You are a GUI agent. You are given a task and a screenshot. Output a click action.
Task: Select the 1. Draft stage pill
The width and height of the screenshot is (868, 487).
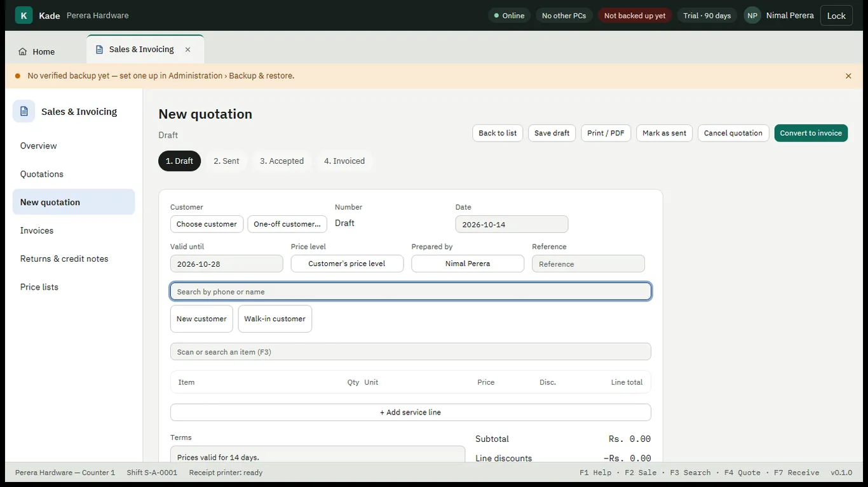click(179, 161)
